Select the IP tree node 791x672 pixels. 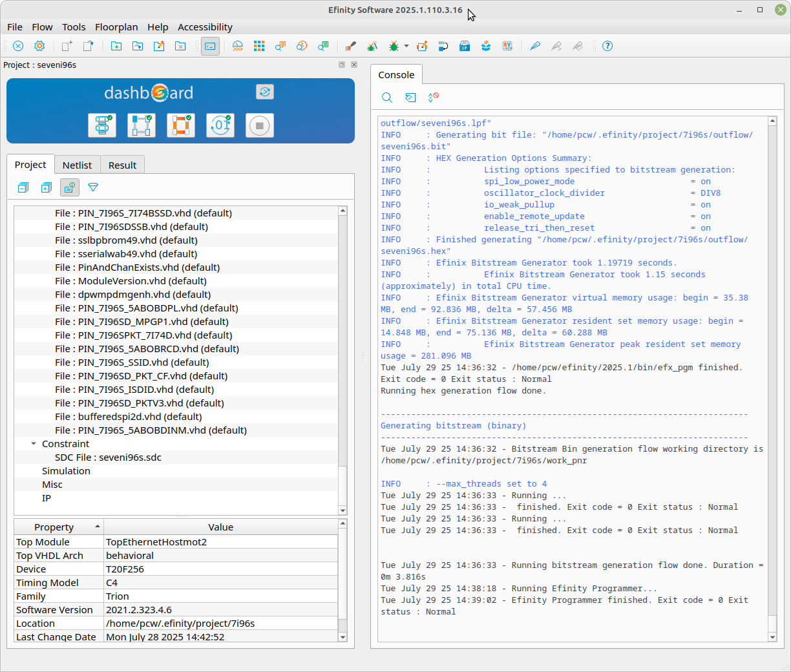coord(47,498)
